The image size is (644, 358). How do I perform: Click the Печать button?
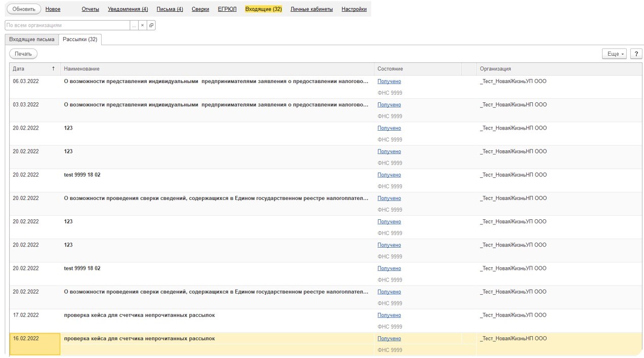coord(23,54)
